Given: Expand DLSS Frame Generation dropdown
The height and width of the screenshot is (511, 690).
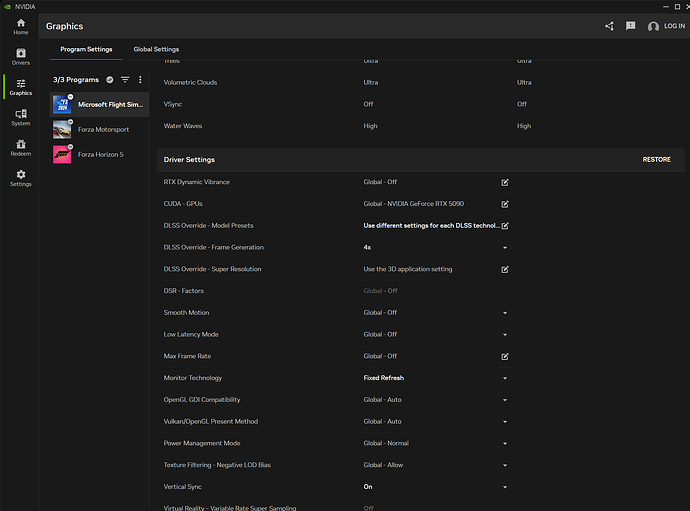Looking at the screenshot, I should click(x=505, y=248).
